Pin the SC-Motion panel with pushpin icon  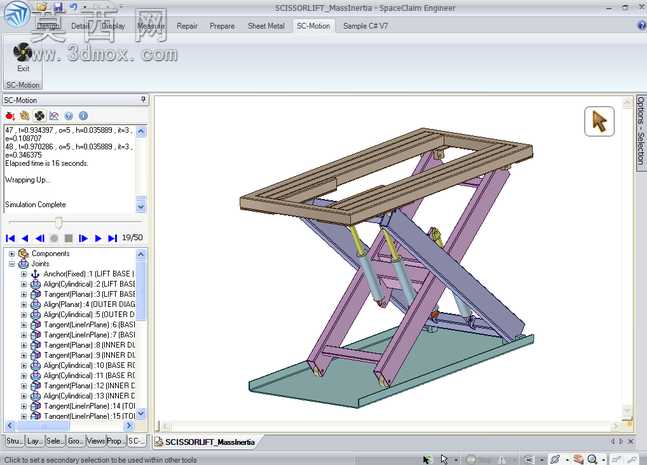pos(143,99)
